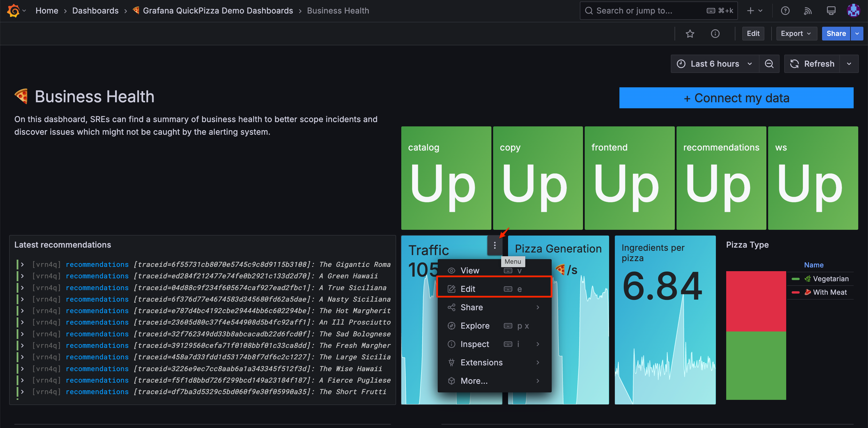The image size is (868, 428).
Task: Click the Edit pencil icon in menu
Action: coord(451,289)
